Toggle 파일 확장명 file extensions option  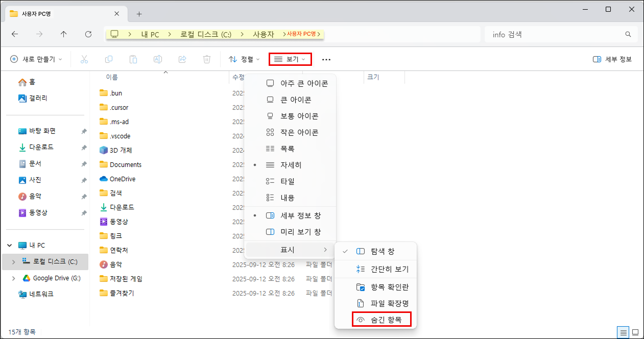pyautogui.click(x=389, y=303)
